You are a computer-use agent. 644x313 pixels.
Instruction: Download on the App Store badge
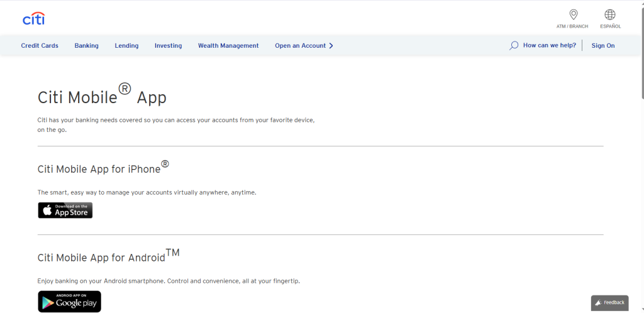click(x=65, y=210)
